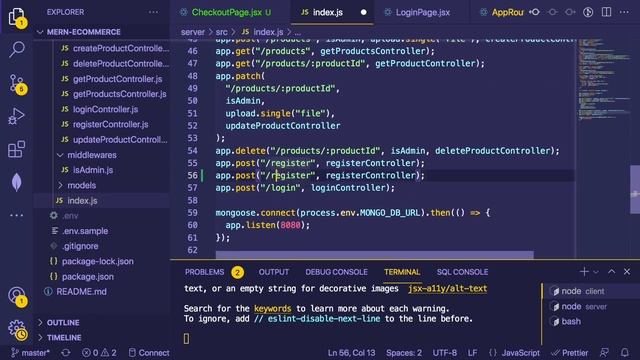Synchronize changes in the status bar
This screenshot has height=360, width=640.
(x=66, y=353)
